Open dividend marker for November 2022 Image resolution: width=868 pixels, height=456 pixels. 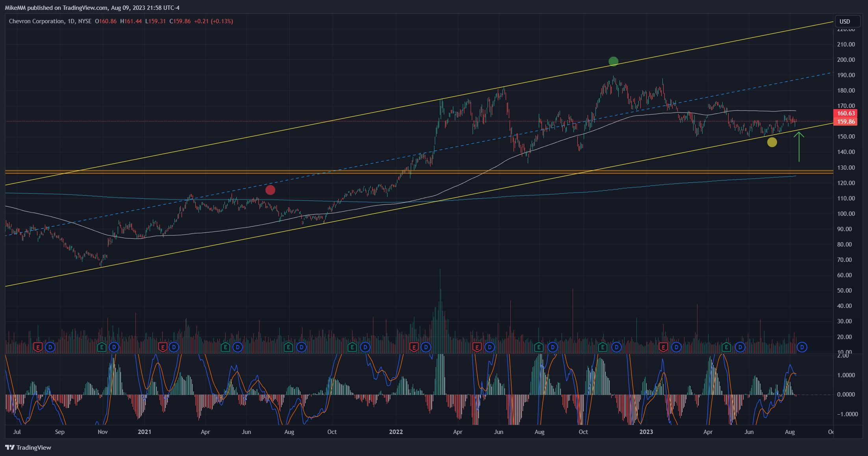coord(616,347)
